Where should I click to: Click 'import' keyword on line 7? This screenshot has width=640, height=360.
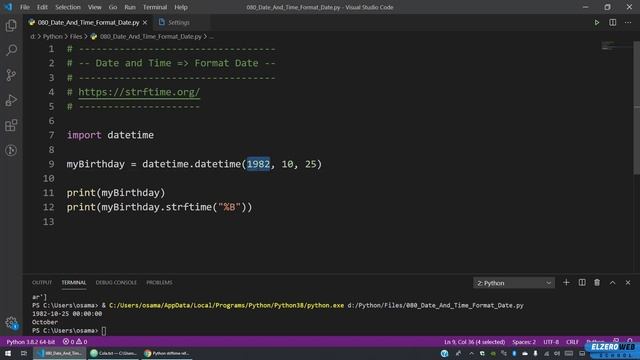84,135
